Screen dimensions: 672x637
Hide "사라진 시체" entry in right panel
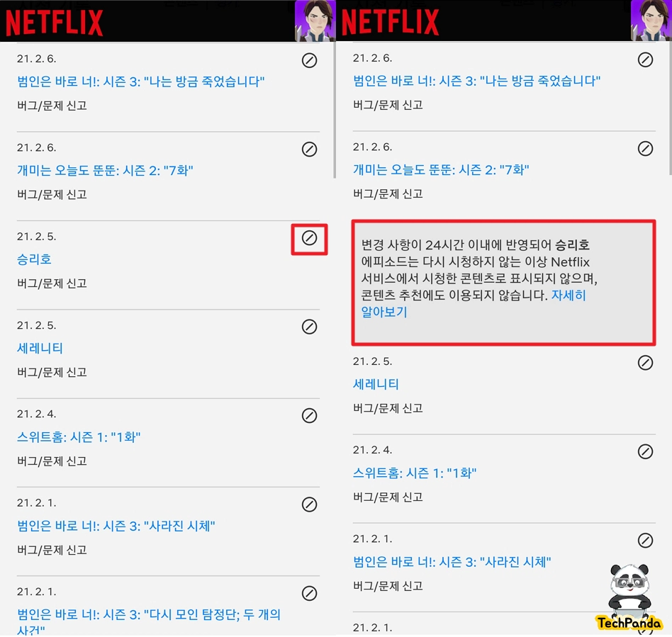tap(645, 540)
